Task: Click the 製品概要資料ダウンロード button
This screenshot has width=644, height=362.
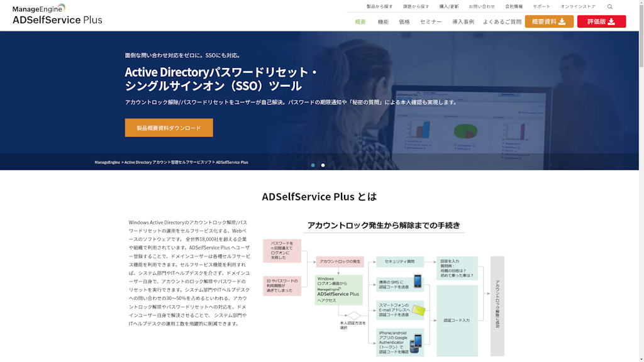Action: (169, 127)
